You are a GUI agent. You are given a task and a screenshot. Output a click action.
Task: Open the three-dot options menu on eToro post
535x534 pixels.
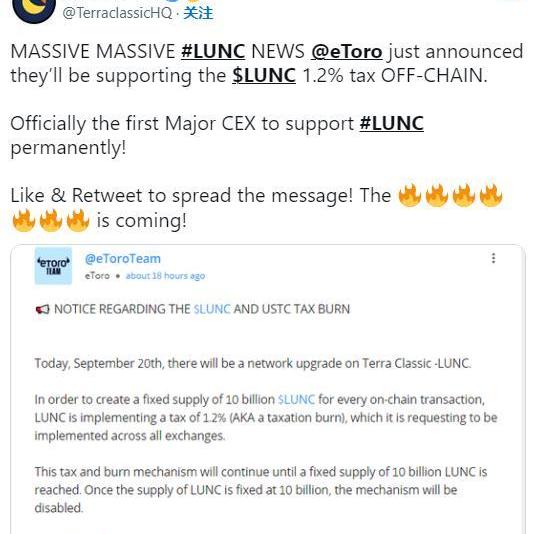point(493,258)
